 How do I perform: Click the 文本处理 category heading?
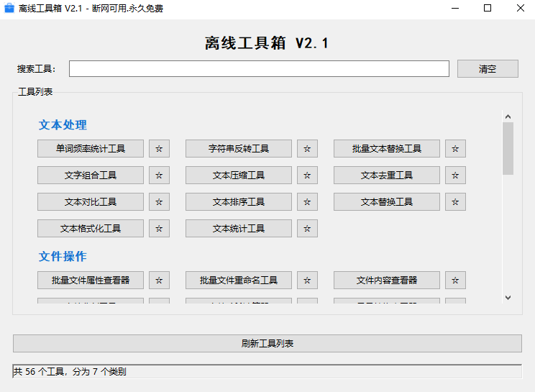coord(63,125)
